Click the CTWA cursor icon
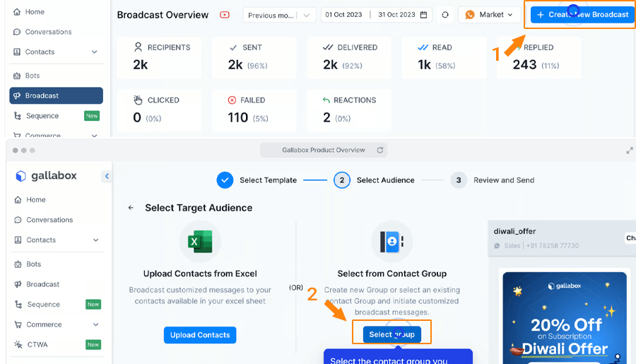The image size is (636, 364). (x=18, y=344)
